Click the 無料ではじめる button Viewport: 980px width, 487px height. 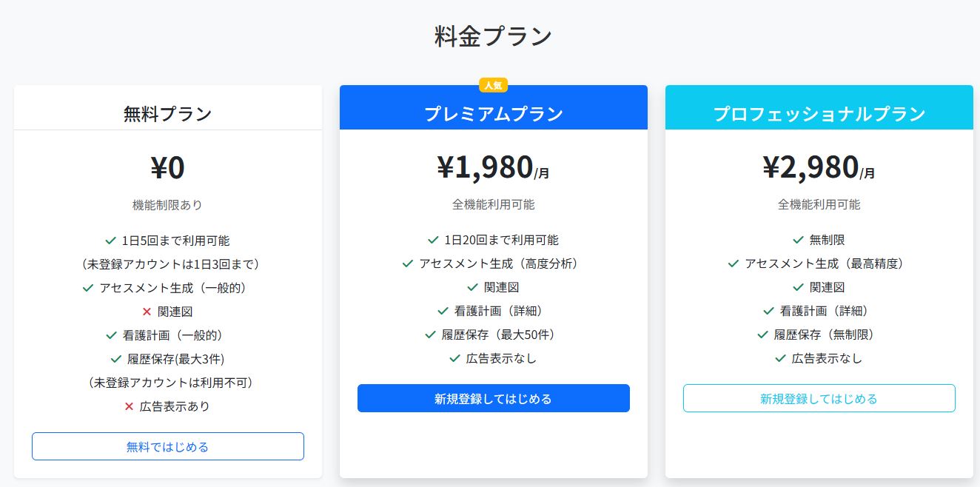click(x=167, y=446)
